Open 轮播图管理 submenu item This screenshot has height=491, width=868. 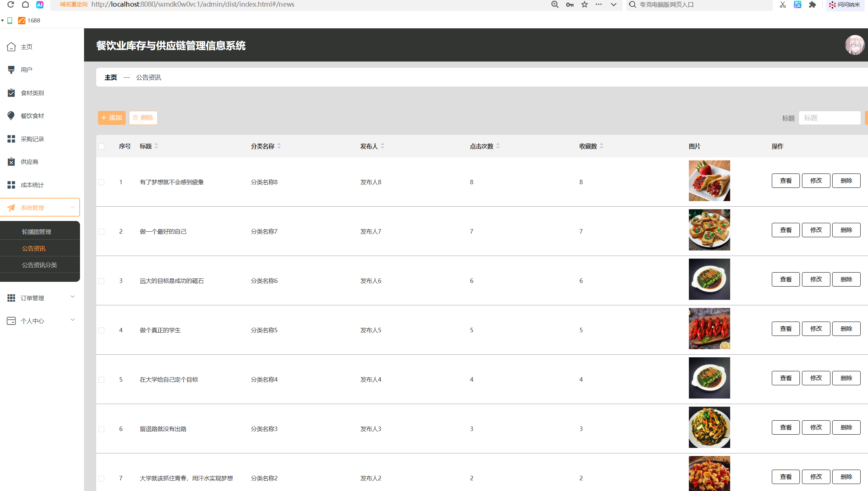coord(36,232)
